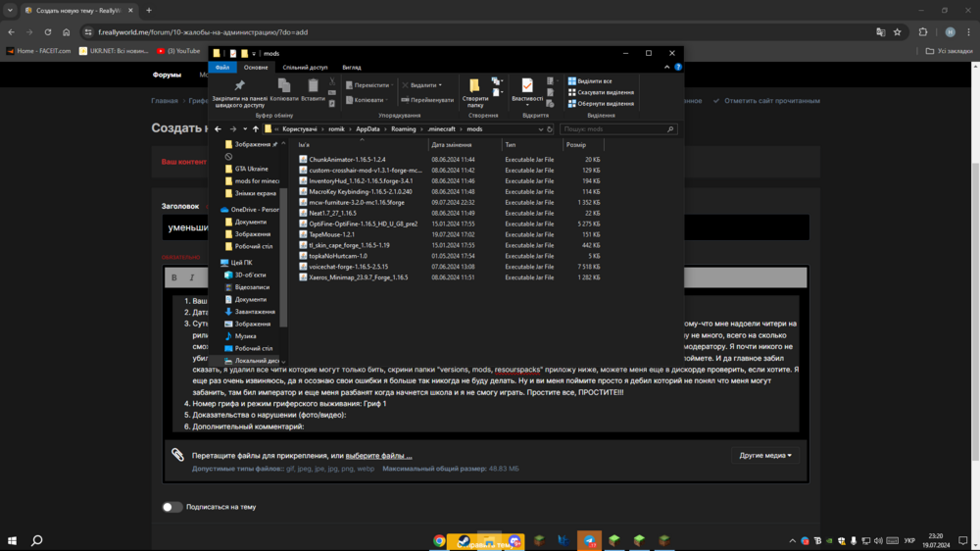Click выберите файлы link
This screenshot has height=551, width=980.
[x=378, y=456]
